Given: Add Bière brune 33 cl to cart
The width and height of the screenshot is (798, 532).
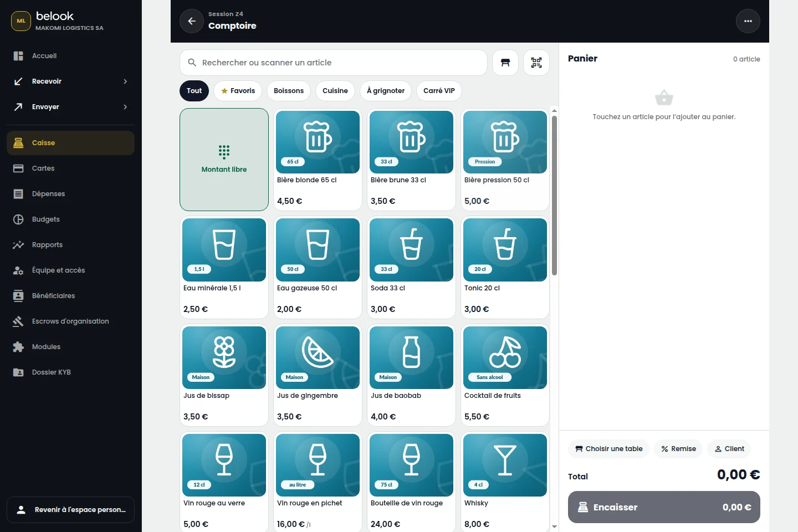Looking at the screenshot, I should (x=411, y=160).
